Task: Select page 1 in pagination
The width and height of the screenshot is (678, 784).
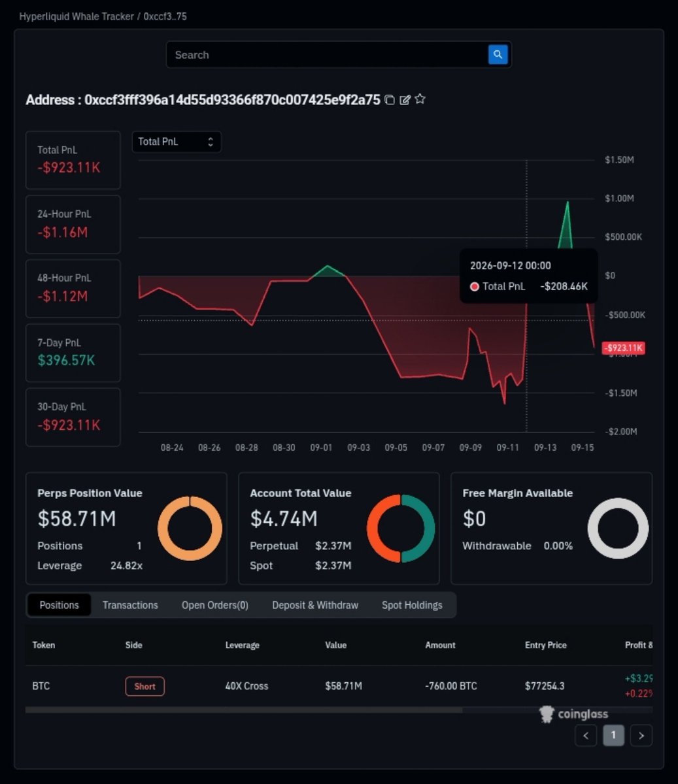Action: pos(613,736)
